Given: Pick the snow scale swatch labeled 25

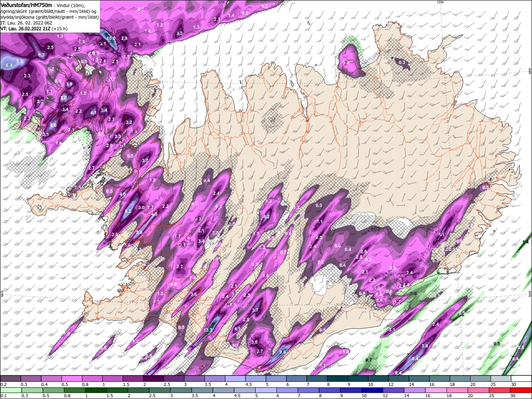Looking at the screenshot, I should (501, 379).
